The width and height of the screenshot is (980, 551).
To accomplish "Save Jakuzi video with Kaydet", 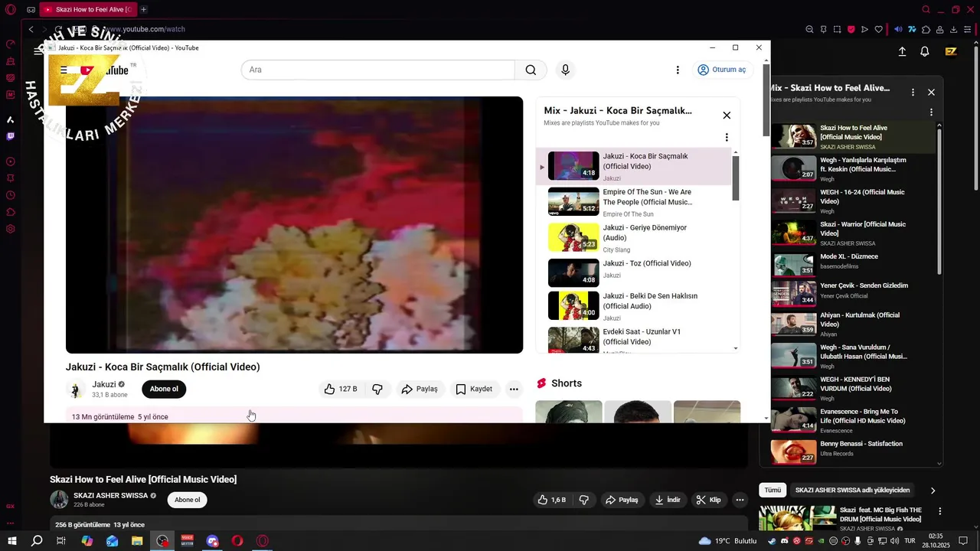I will [x=475, y=389].
